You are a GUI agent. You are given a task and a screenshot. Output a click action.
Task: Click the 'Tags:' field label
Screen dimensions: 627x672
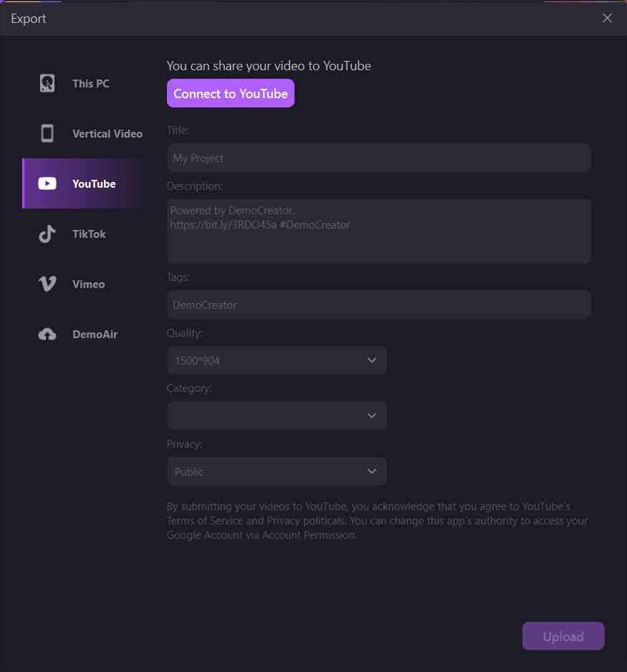click(178, 277)
